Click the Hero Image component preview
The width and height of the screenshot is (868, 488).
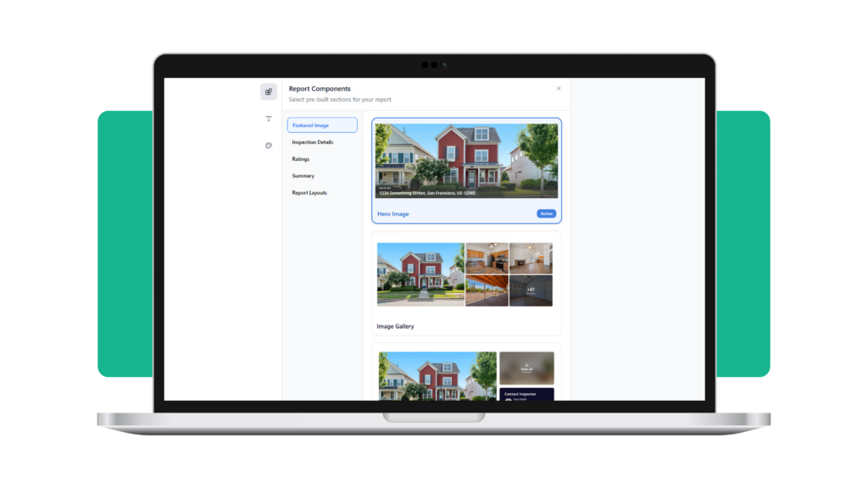pyautogui.click(x=466, y=161)
